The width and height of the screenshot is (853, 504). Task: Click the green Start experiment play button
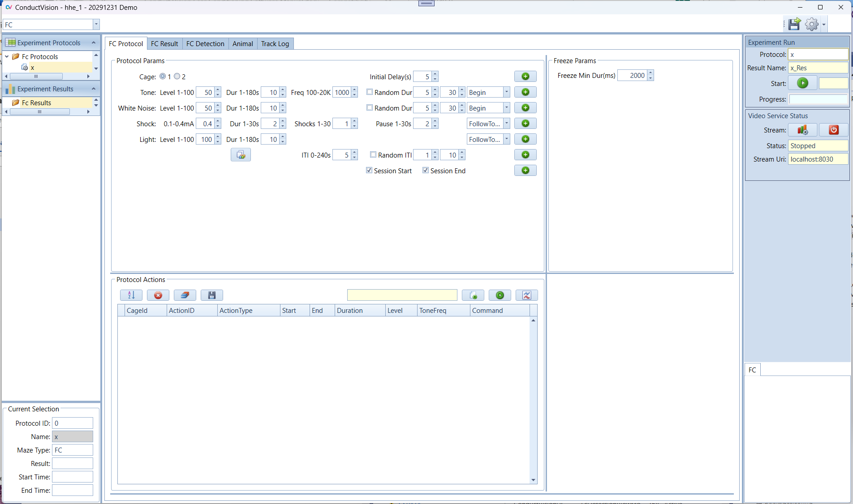[x=802, y=83]
